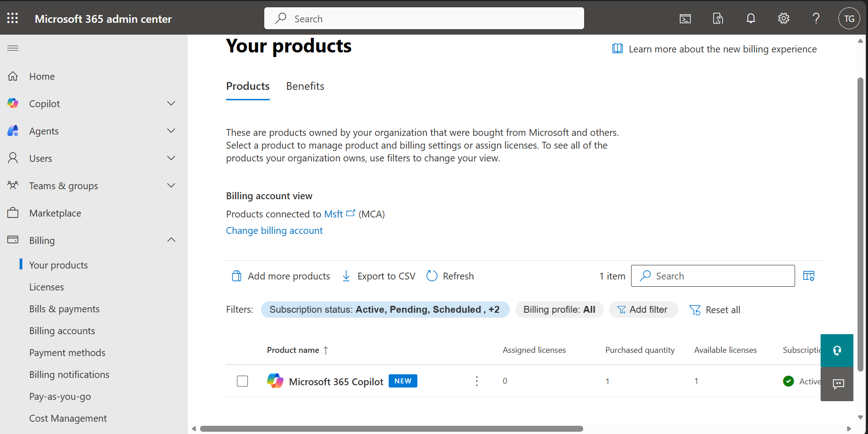Image resolution: width=868 pixels, height=434 pixels.
Task: Expand the Teams & groups section
Action: pyautogui.click(x=171, y=186)
